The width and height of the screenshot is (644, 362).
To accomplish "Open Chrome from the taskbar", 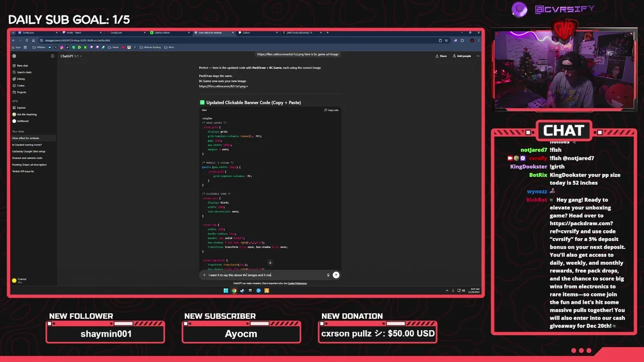I will (x=234, y=290).
